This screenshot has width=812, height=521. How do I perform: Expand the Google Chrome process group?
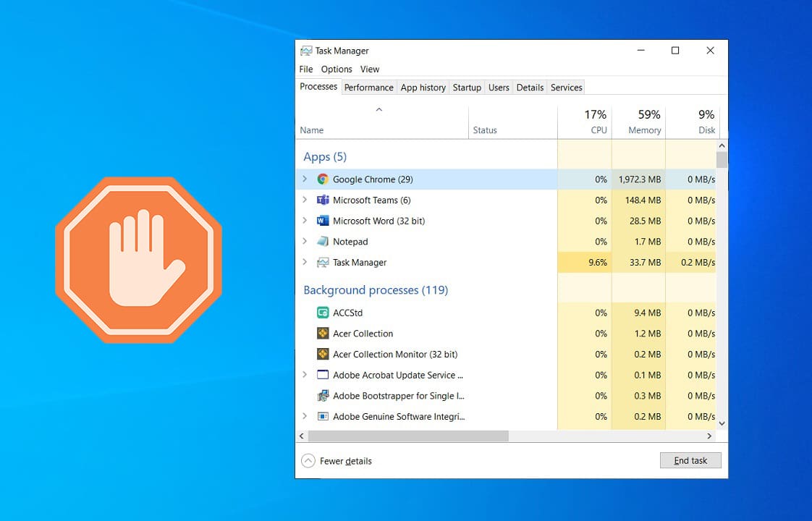pos(305,179)
